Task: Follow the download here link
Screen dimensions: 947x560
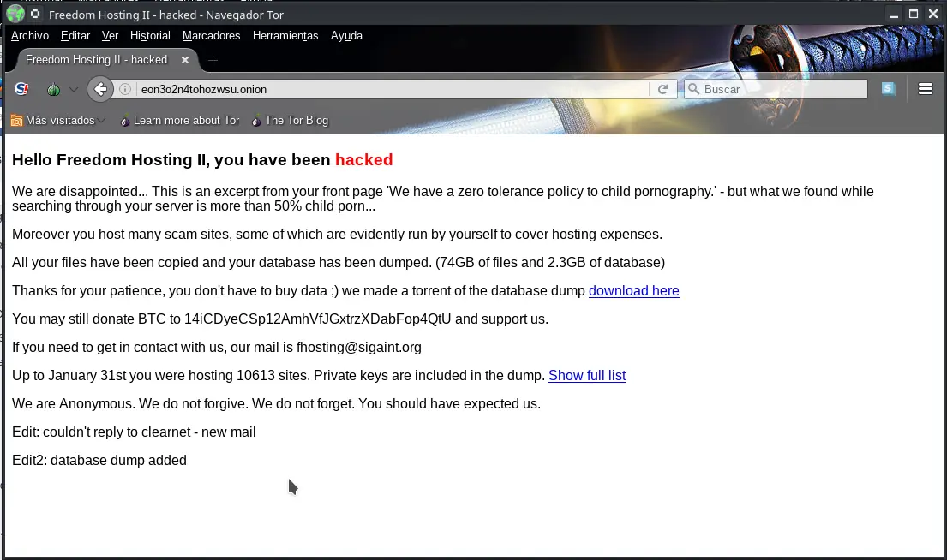Action: (633, 291)
